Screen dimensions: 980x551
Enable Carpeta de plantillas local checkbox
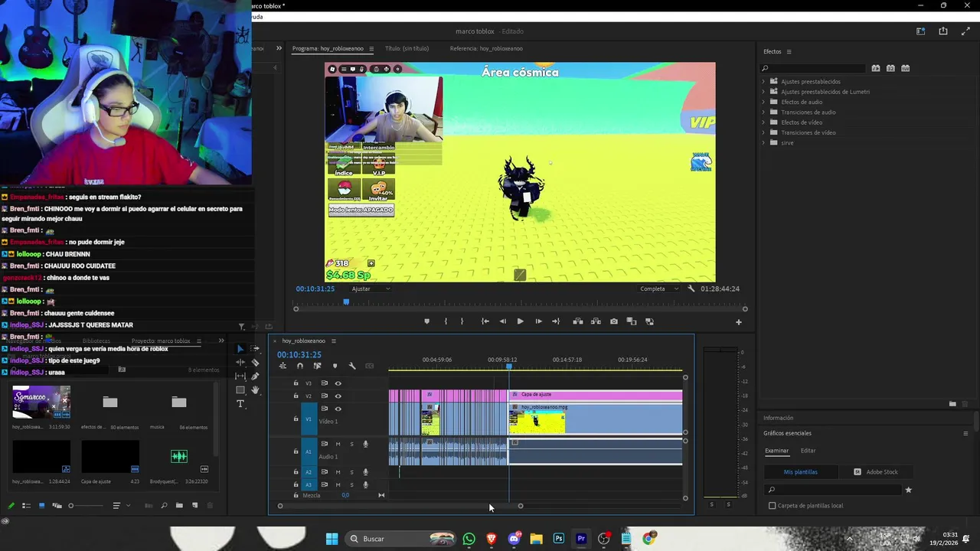coord(772,506)
